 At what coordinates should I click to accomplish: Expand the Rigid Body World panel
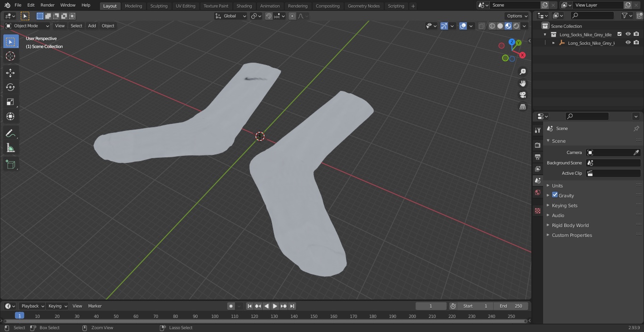[570, 225]
